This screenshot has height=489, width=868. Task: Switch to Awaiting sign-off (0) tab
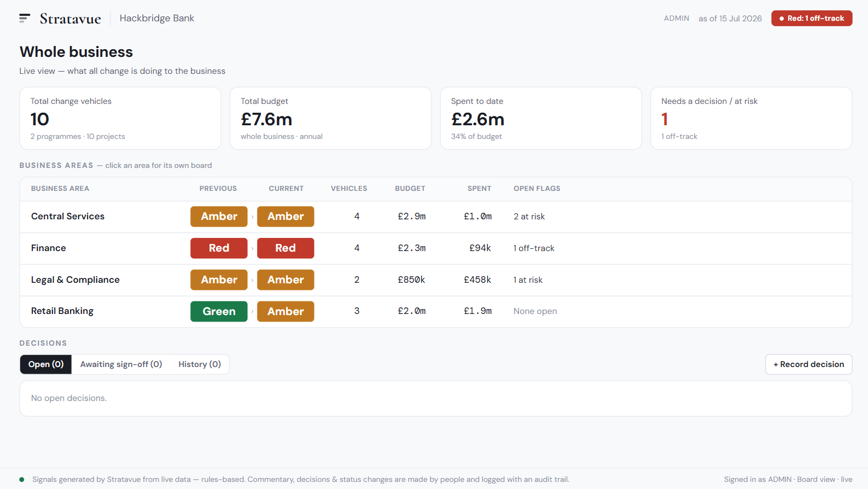click(x=121, y=364)
